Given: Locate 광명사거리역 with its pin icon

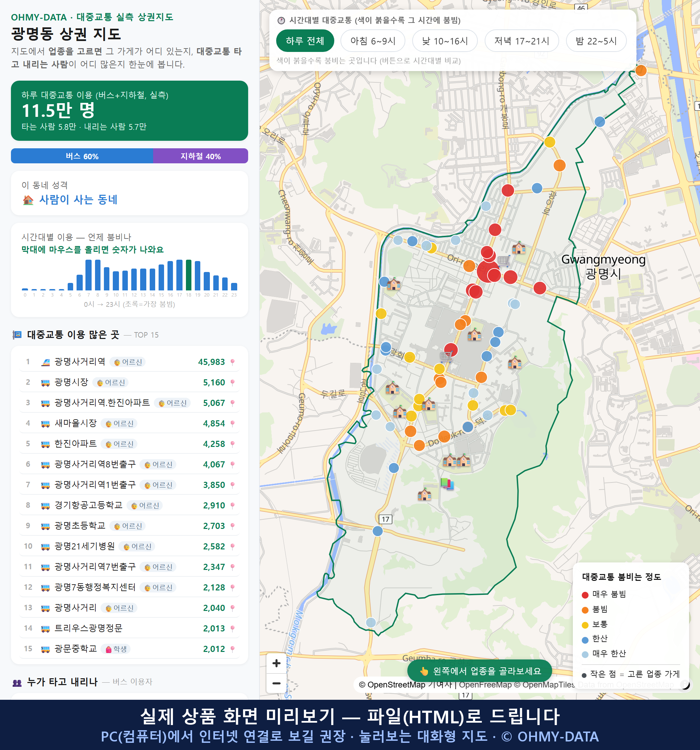Looking at the screenshot, I should coord(232,362).
